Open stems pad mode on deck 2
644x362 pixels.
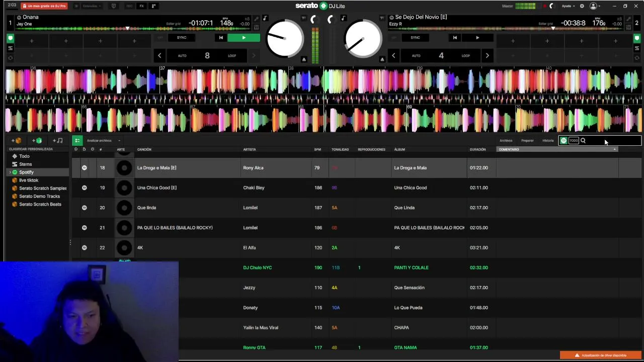[636, 48]
